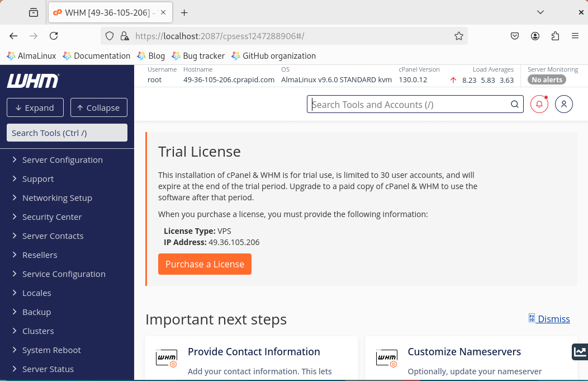
Task: Click the Dismiss link above the next steps
Action: (x=553, y=319)
